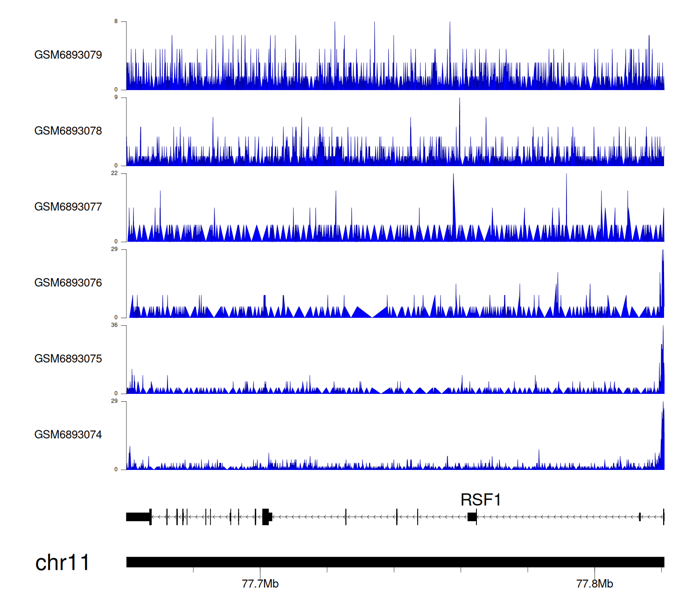Viewport: 700px width, 616px height.
Task: Click the exon block directly below RSF1 label
Action: tap(472, 517)
